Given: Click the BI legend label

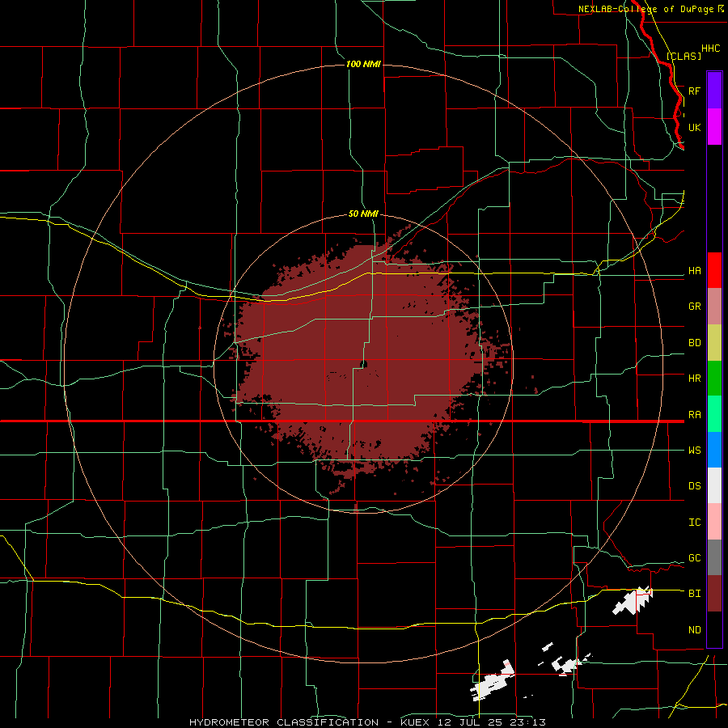Looking at the screenshot, I should pyautogui.click(x=694, y=594).
